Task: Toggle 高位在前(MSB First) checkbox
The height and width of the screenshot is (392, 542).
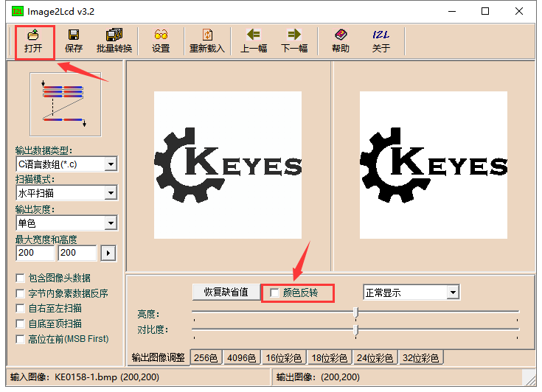Action: [x=20, y=339]
